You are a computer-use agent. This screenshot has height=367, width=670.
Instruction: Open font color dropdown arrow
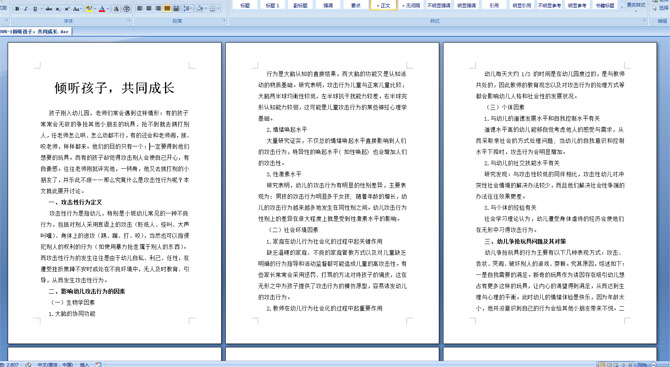click(x=108, y=9)
